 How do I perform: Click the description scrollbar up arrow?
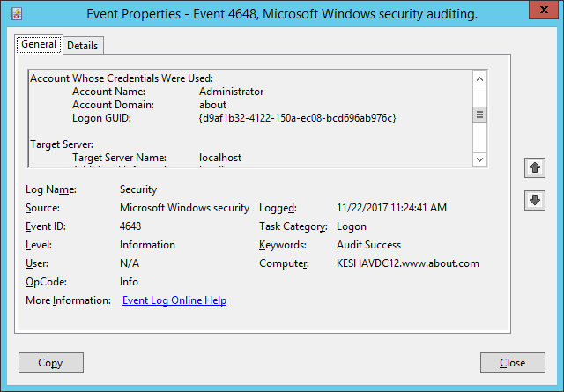click(x=479, y=78)
